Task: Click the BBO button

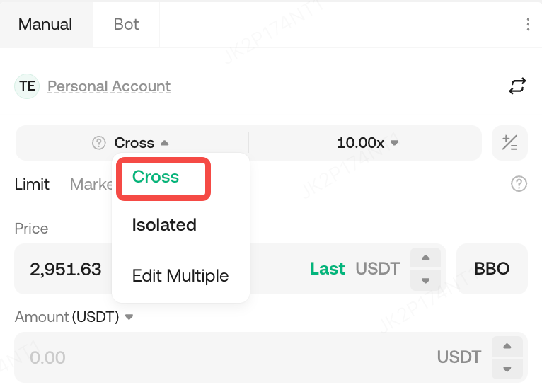Action: [492, 269]
